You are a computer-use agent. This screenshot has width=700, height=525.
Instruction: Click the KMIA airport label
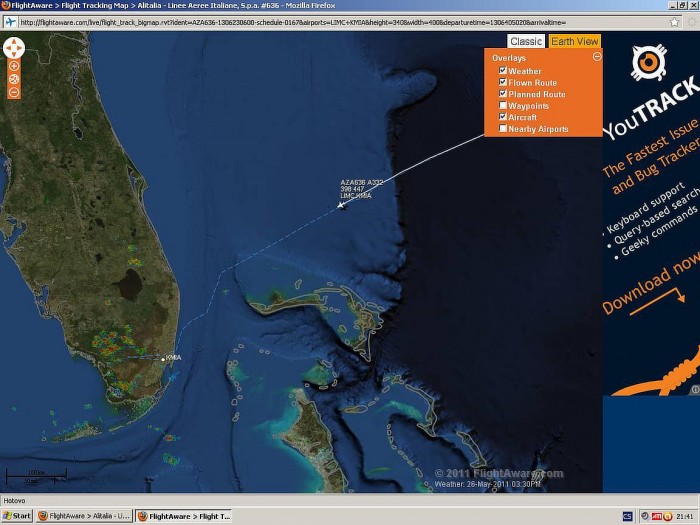tap(173, 358)
